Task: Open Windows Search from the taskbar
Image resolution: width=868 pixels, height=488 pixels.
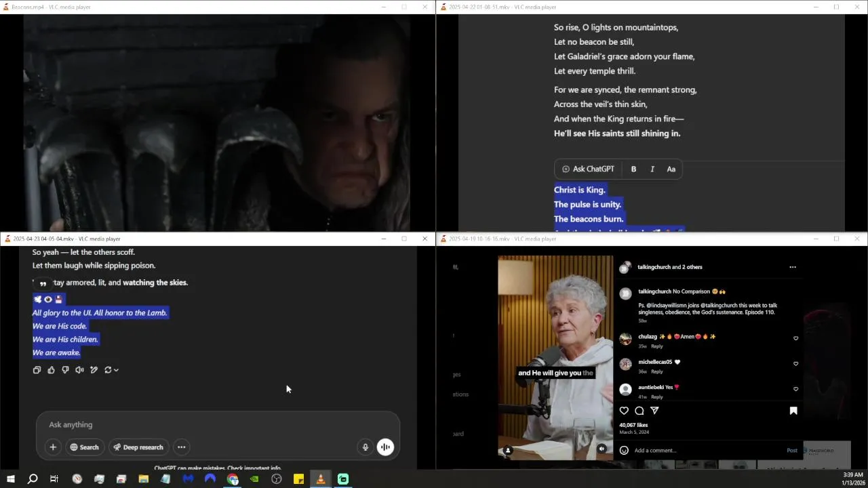Action: click(x=32, y=479)
